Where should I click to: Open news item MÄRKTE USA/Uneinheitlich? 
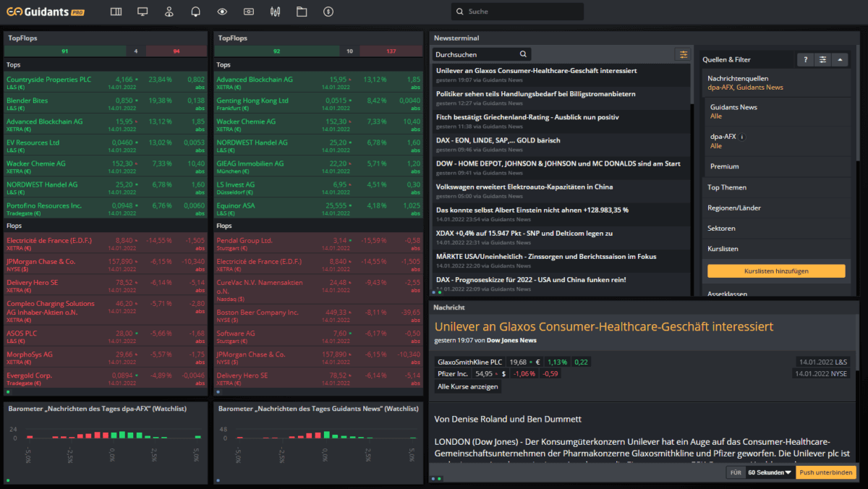pos(561,260)
